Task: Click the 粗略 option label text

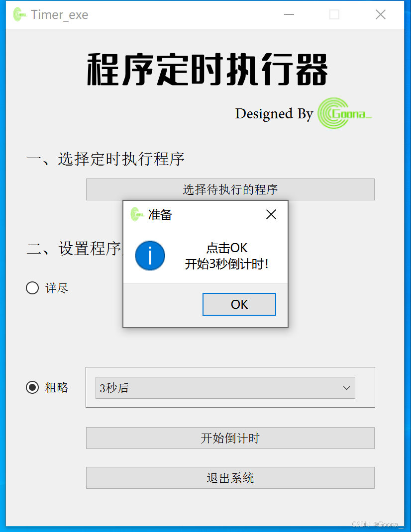Action: point(57,387)
